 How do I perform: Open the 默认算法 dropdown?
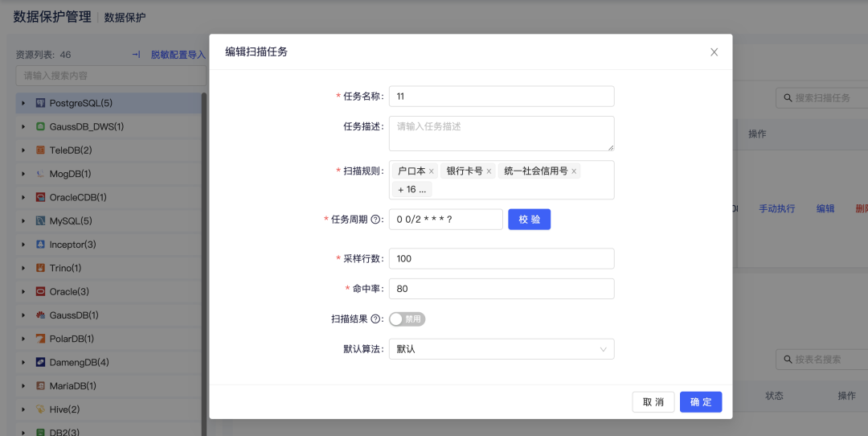[502, 349]
